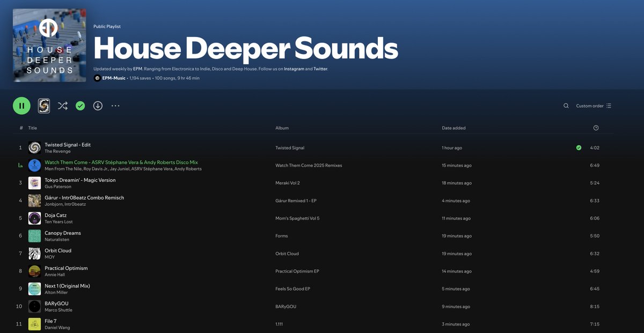The height and width of the screenshot is (333, 644).
Task: Click Watch Them Come track cover art
Action: pos(34,165)
